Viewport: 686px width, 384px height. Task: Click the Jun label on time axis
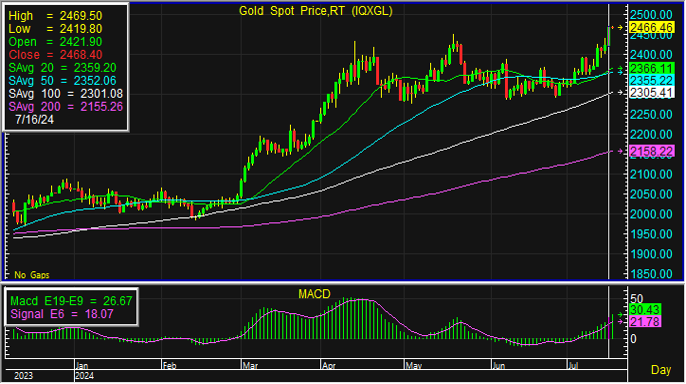(x=499, y=365)
